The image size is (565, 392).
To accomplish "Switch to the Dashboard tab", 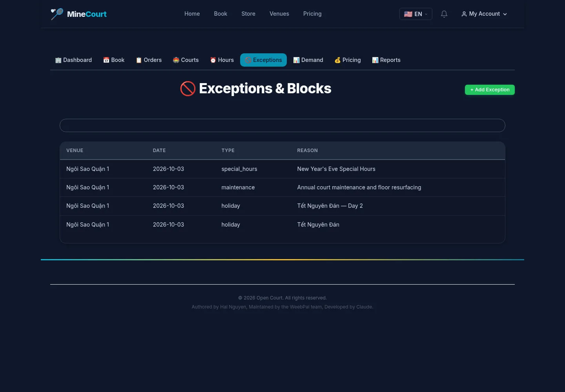I will point(73,60).
